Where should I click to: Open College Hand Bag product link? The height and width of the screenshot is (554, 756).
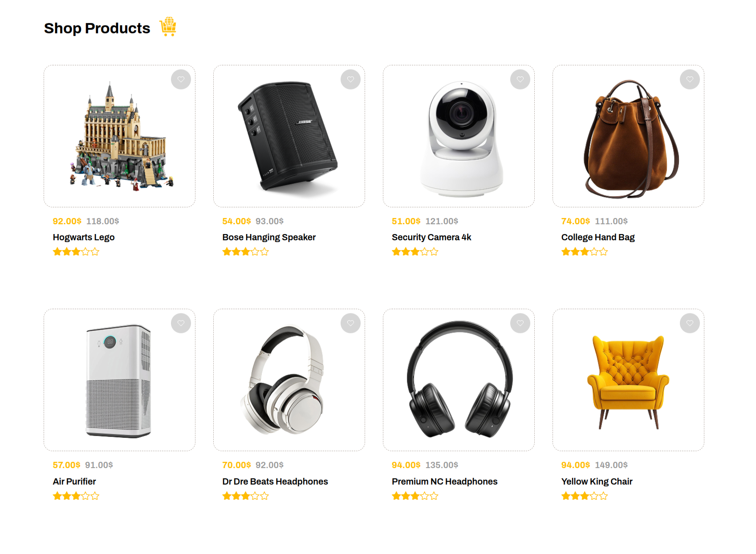[598, 237]
